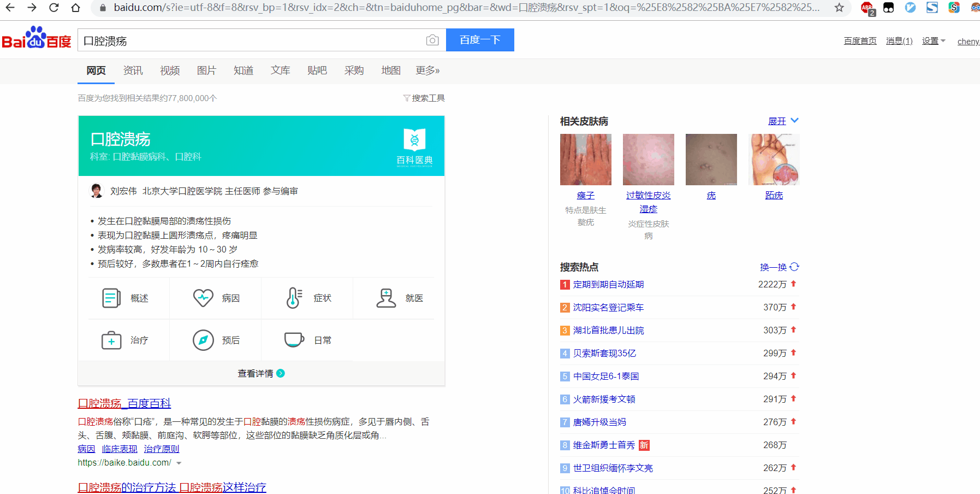
Task: Open 百度首页 link
Action: pos(860,41)
